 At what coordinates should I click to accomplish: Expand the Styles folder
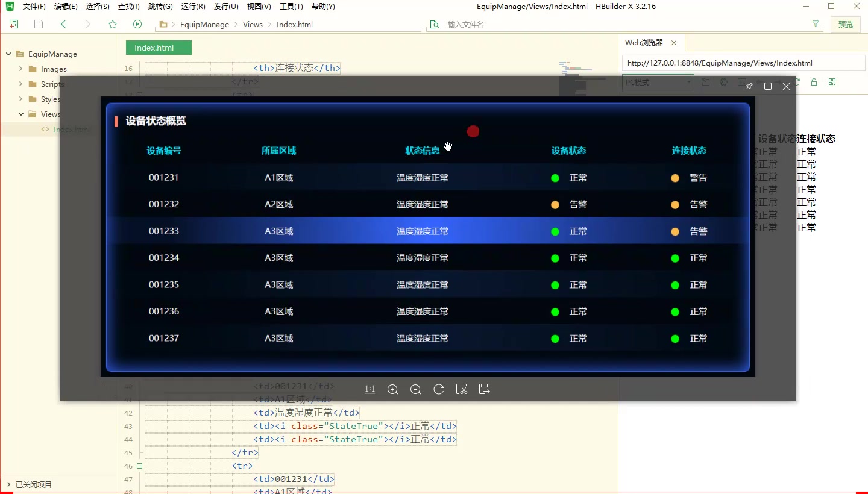click(x=20, y=99)
